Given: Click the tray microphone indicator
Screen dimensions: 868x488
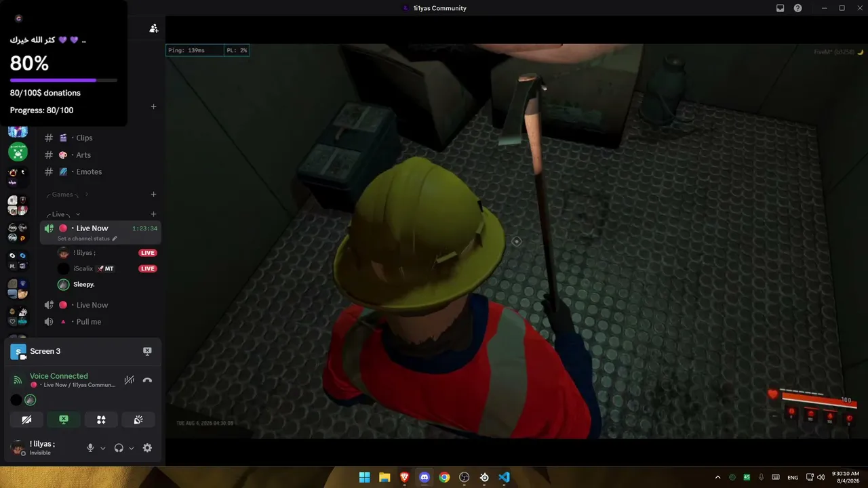Looking at the screenshot, I should click(762, 477).
